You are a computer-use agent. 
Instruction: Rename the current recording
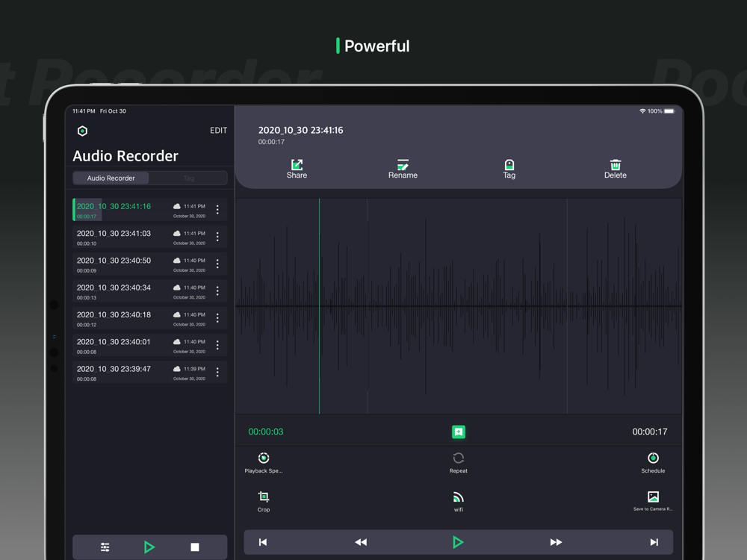pos(403,165)
